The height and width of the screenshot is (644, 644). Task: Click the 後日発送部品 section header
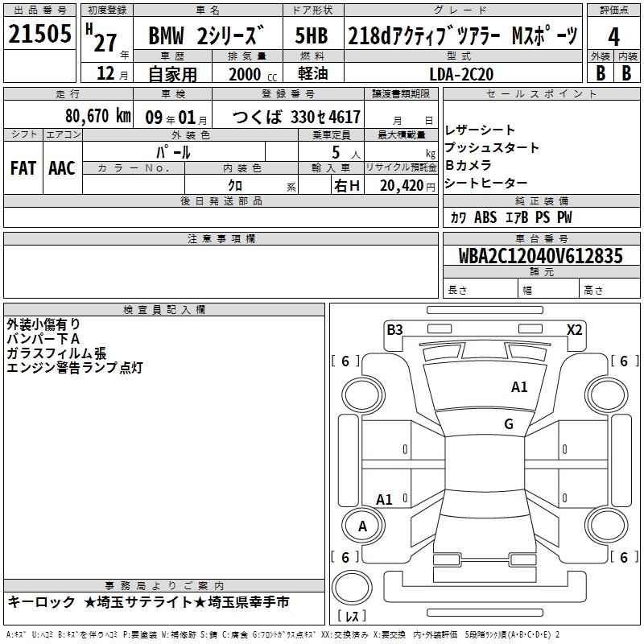click(x=221, y=200)
